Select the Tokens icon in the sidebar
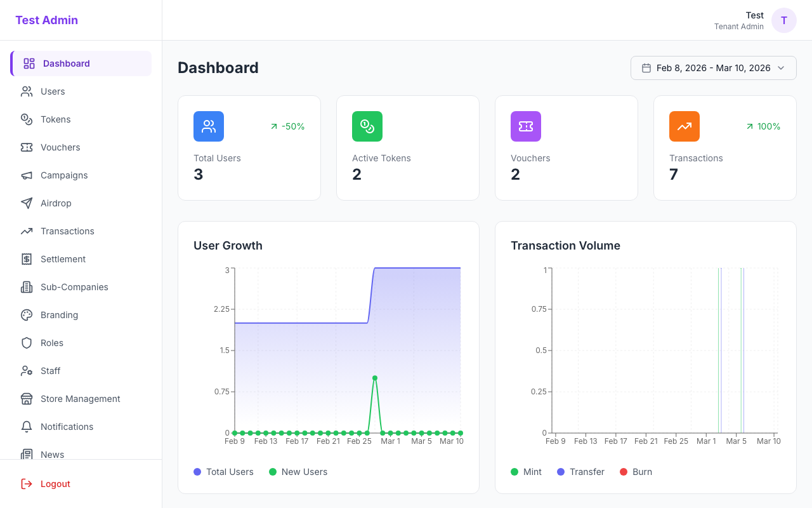The height and width of the screenshot is (508, 812). (x=26, y=119)
